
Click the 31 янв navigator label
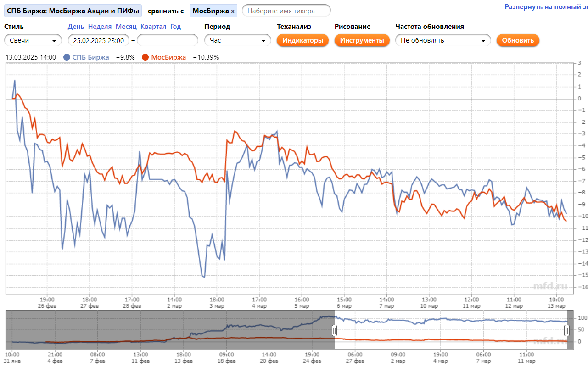tap(12, 361)
